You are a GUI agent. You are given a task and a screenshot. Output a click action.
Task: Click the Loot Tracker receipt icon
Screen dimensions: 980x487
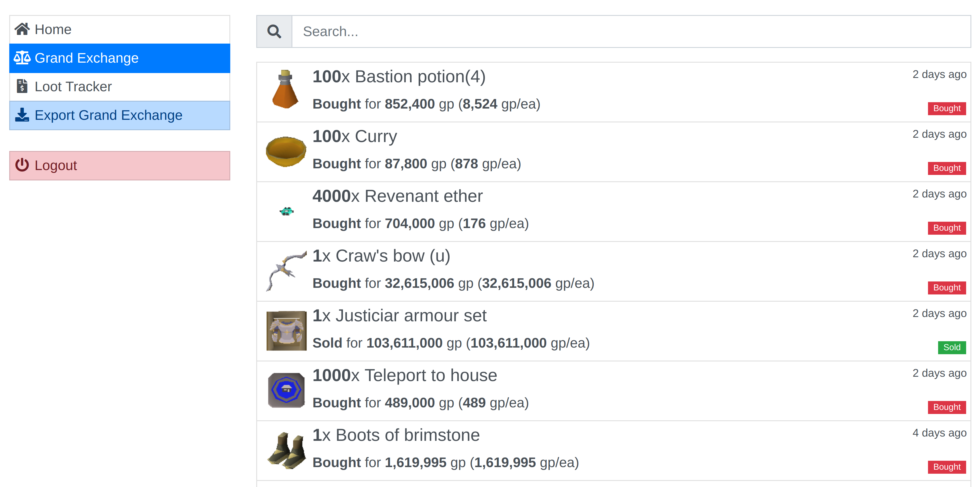[22, 86]
